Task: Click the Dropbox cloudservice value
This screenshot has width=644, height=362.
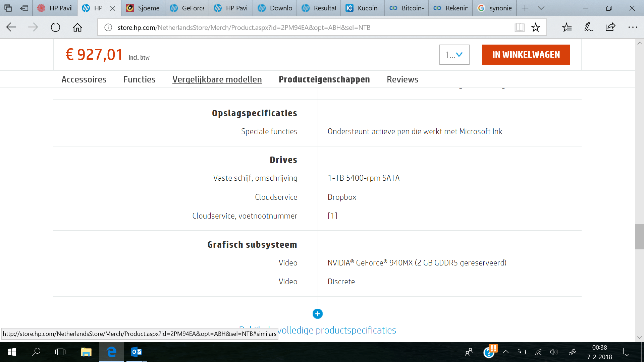Action: (x=342, y=197)
